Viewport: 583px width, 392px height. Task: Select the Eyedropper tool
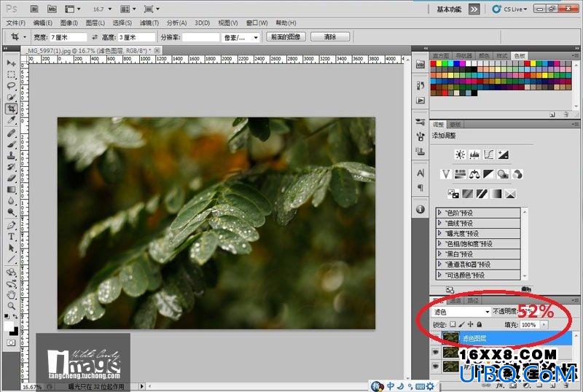[11, 120]
